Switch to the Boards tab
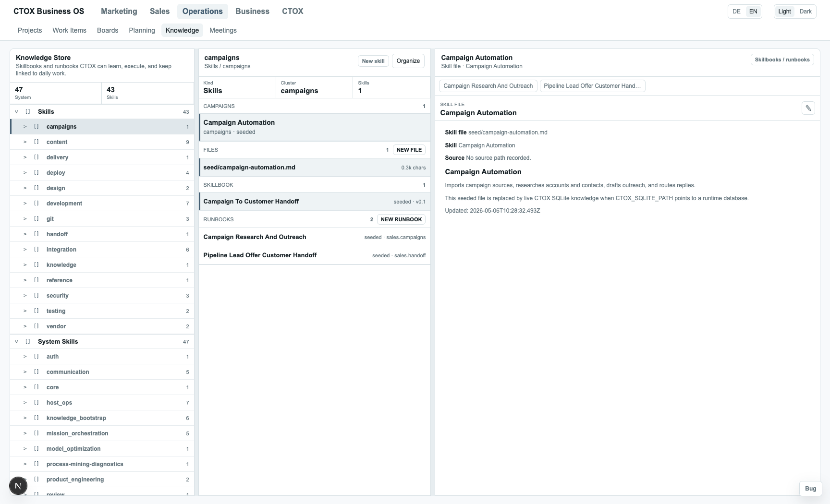The width and height of the screenshot is (830, 504). pyautogui.click(x=108, y=30)
